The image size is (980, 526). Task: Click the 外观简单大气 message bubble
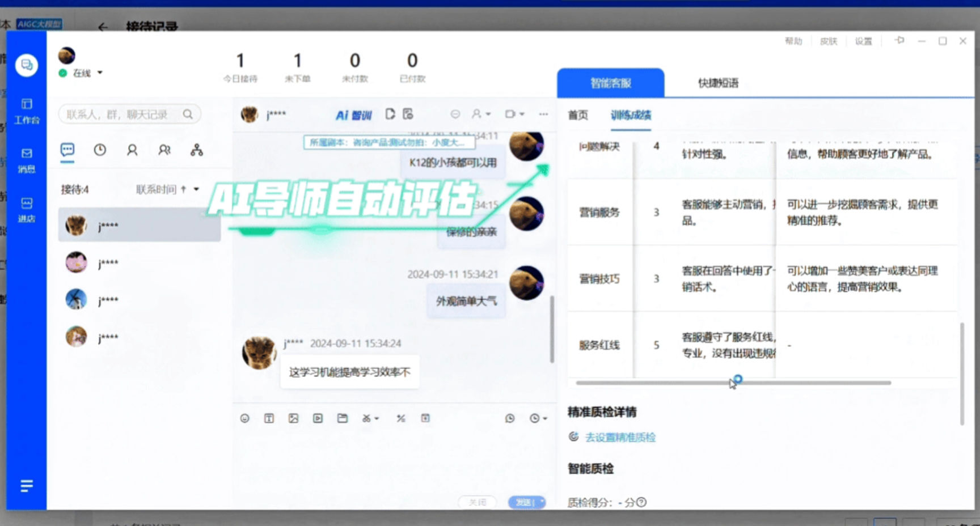[466, 301]
